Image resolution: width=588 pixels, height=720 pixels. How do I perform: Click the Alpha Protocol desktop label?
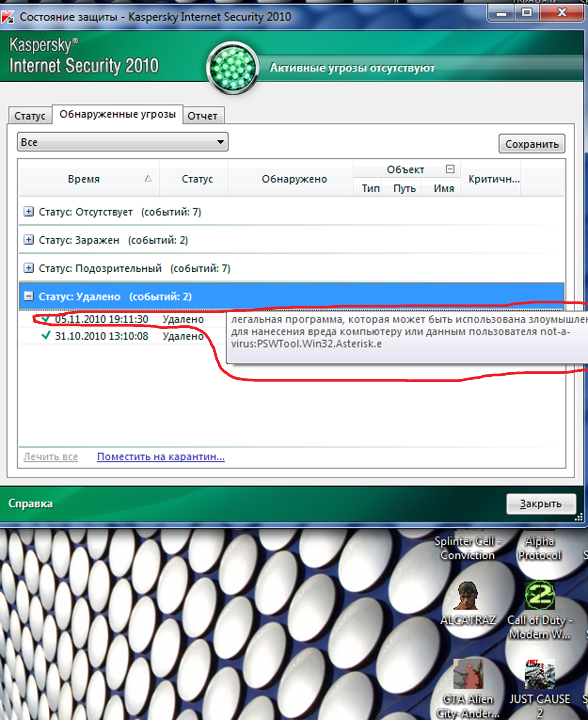(540, 548)
